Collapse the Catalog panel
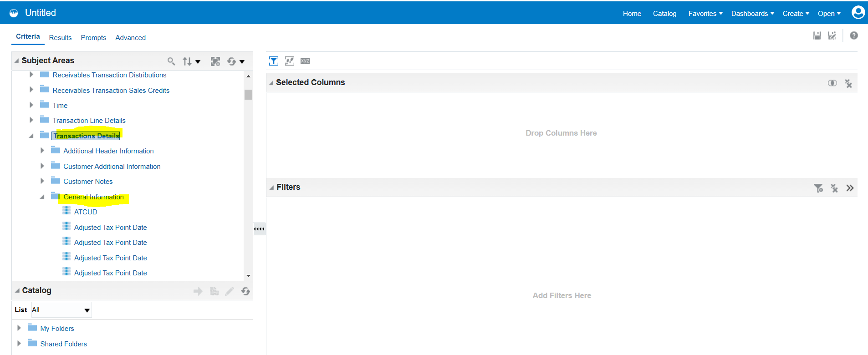 coord(17,290)
